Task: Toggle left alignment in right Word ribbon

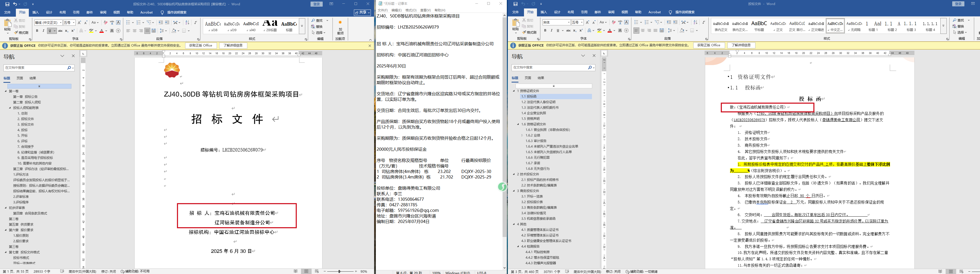Action: pyautogui.click(x=636, y=30)
